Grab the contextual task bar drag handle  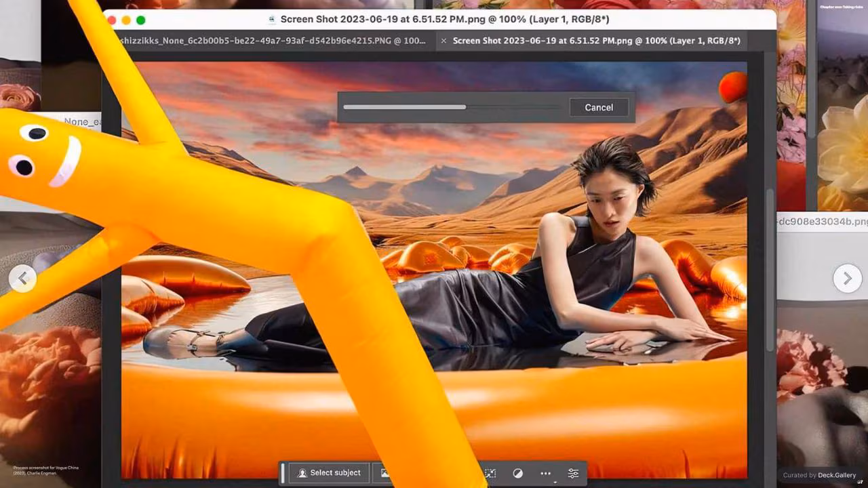pos(283,473)
